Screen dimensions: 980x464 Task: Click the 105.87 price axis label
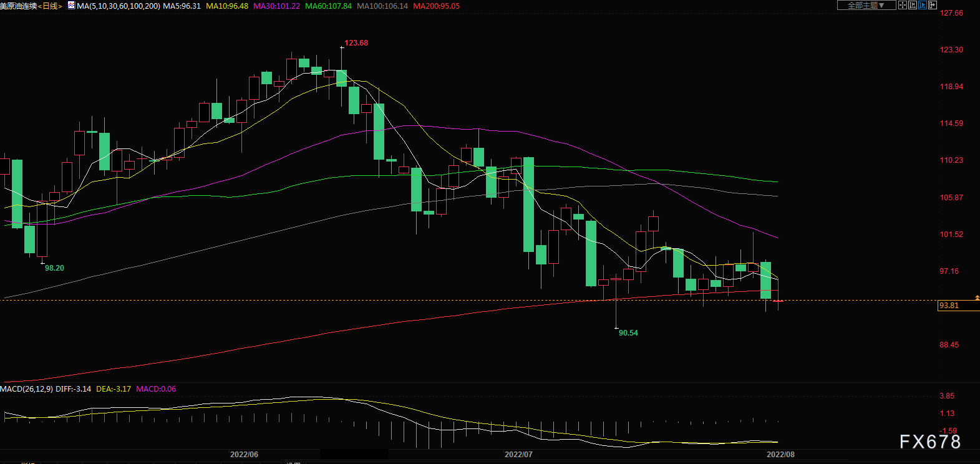pyautogui.click(x=951, y=198)
